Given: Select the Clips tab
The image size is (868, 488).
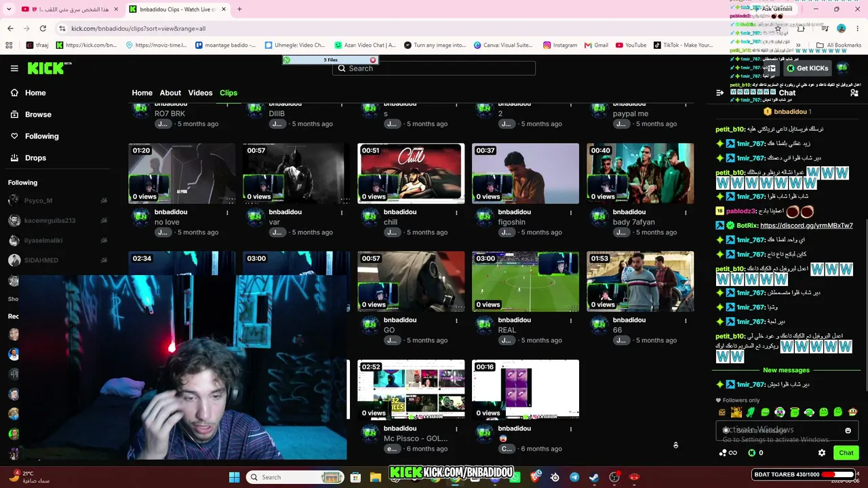Looking at the screenshot, I should 229,93.
